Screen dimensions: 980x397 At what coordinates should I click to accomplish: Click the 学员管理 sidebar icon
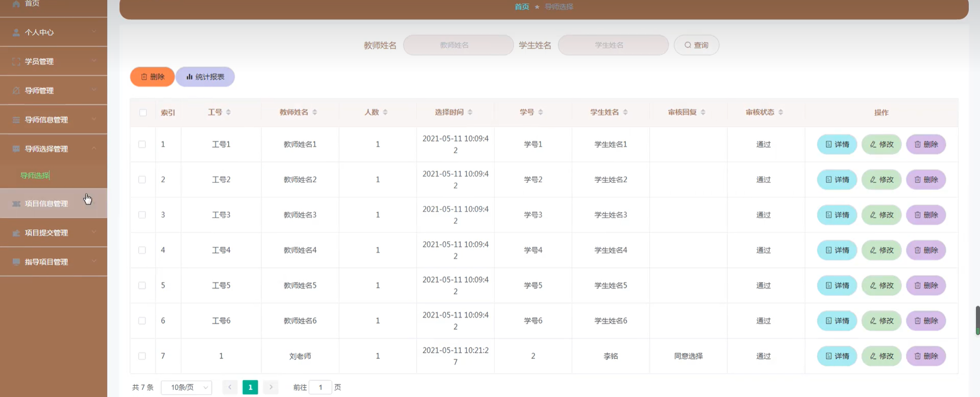pyautogui.click(x=16, y=61)
